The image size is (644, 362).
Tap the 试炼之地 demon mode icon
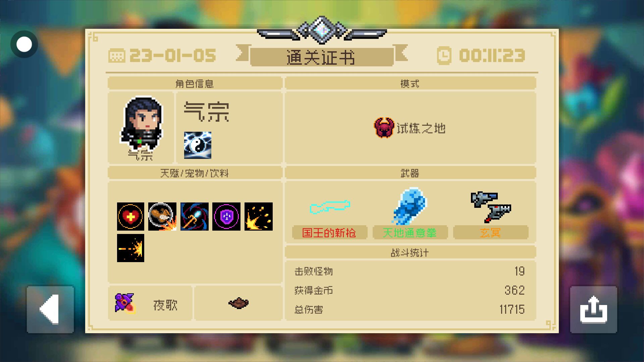coord(384,128)
